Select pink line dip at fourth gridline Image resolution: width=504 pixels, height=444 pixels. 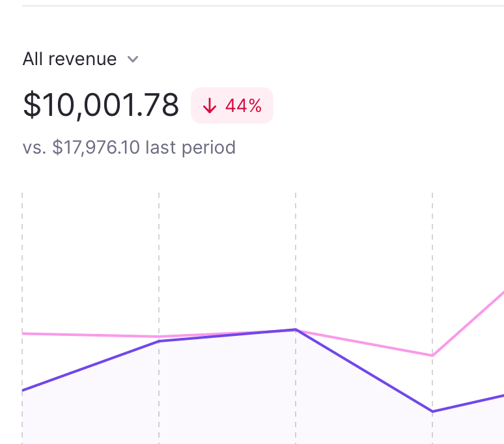[x=432, y=355]
